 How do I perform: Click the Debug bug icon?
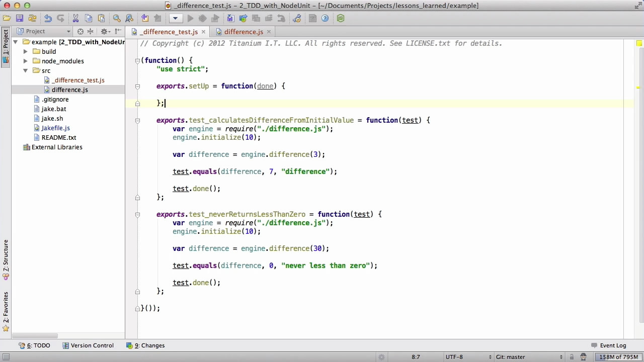(x=202, y=18)
